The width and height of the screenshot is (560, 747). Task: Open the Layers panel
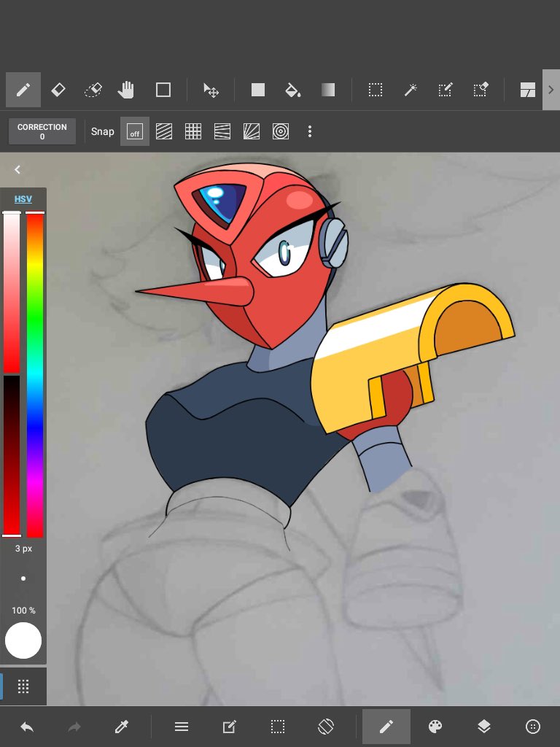click(484, 727)
